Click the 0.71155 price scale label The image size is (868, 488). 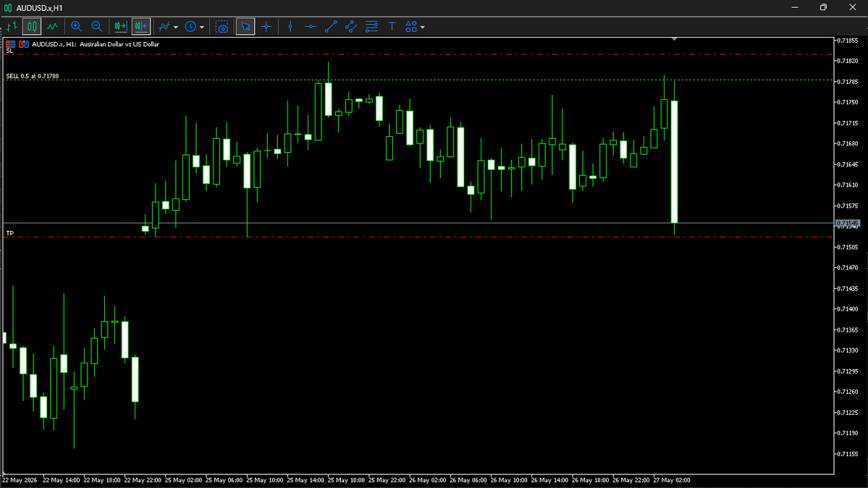(847, 454)
